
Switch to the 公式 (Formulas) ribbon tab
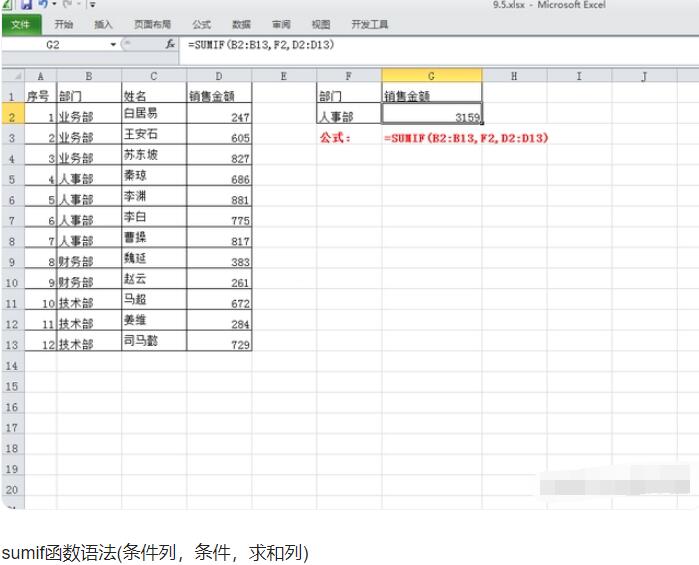click(x=202, y=24)
